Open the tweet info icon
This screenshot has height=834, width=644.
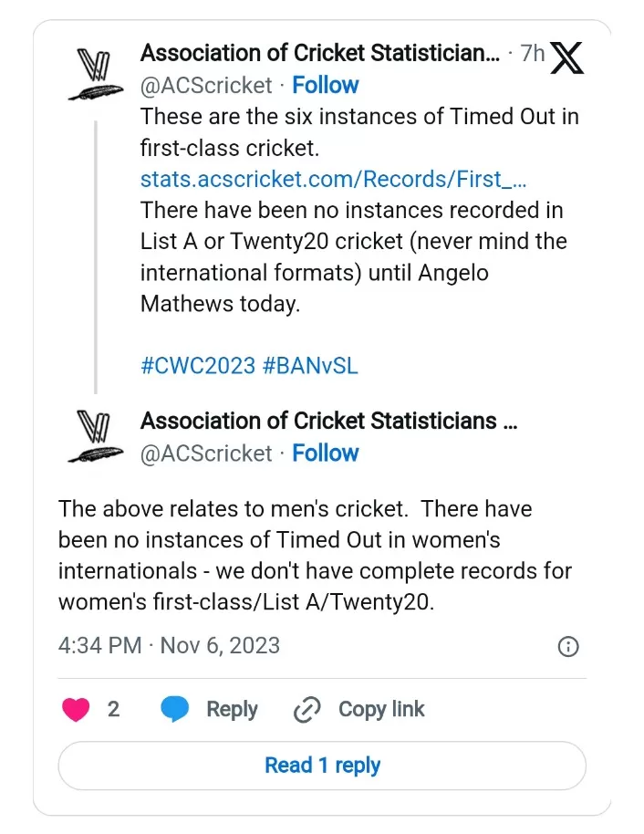point(567,647)
